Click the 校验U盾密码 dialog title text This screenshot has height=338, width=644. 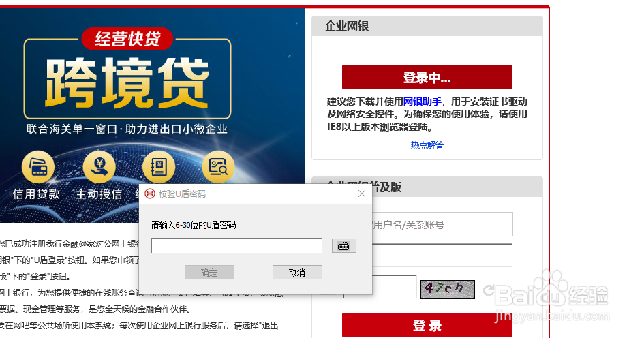(x=183, y=194)
